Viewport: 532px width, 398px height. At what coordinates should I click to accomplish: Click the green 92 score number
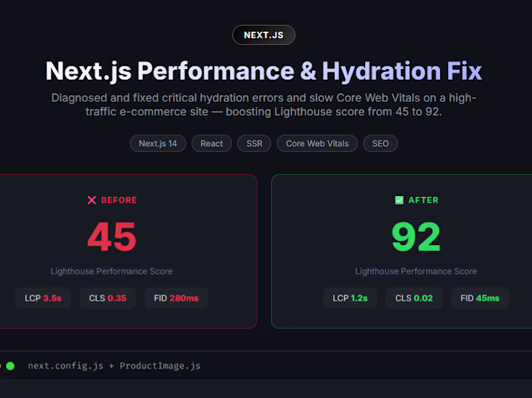416,237
